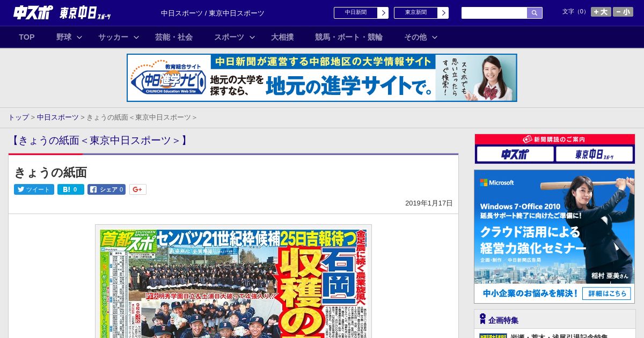Screen dimensions: 644x338
Task: Click the トップ breadcrumb link
Action: click(x=18, y=117)
